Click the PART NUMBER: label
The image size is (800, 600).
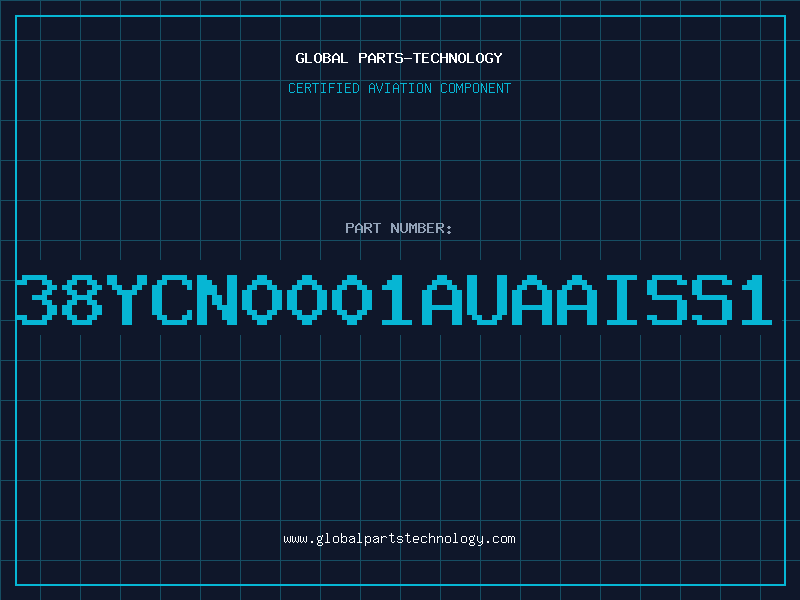click(x=398, y=228)
